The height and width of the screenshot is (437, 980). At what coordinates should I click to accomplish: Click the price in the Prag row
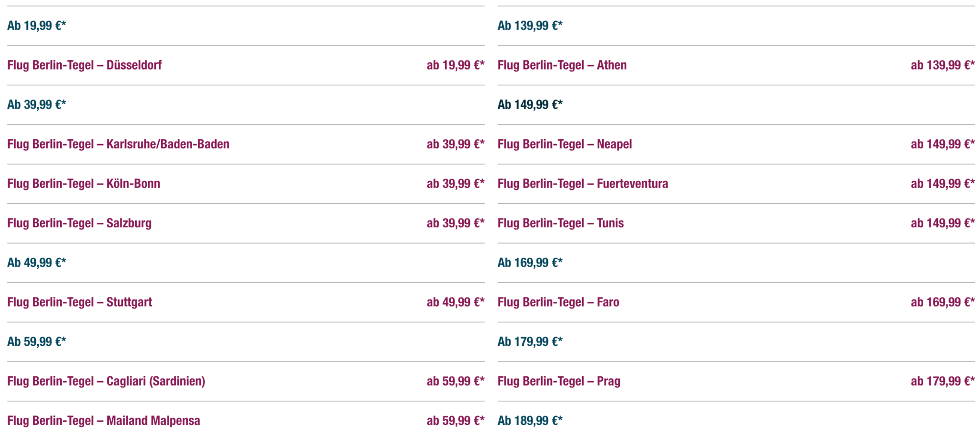coord(942,381)
